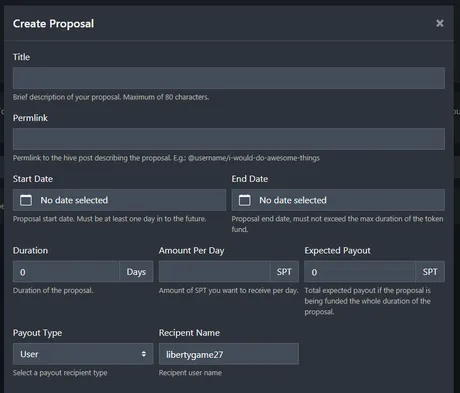This screenshot has height=393, width=460.
Task: Click the Expected Payout value field
Action: (360, 272)
